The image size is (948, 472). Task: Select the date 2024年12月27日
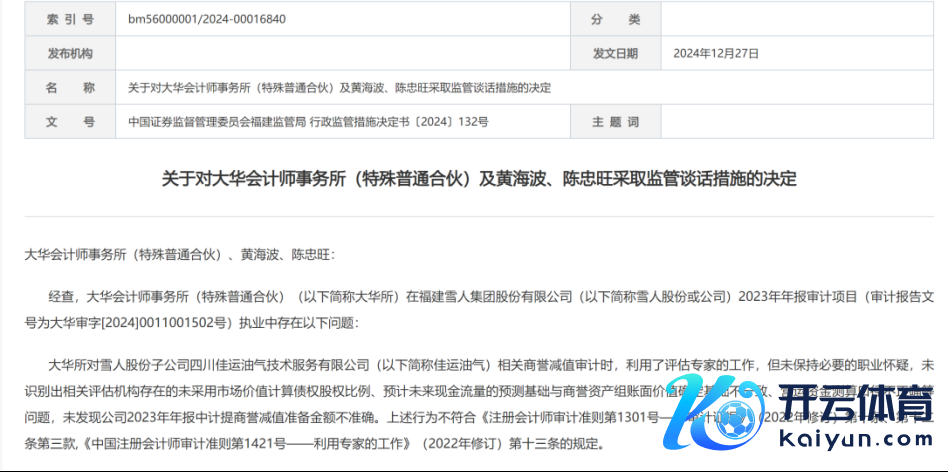coord(716,53)
